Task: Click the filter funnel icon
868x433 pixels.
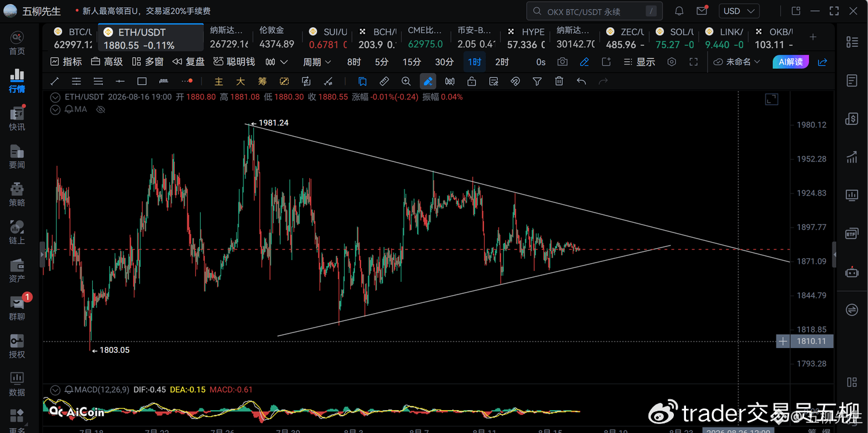Action: pos(537,81)
